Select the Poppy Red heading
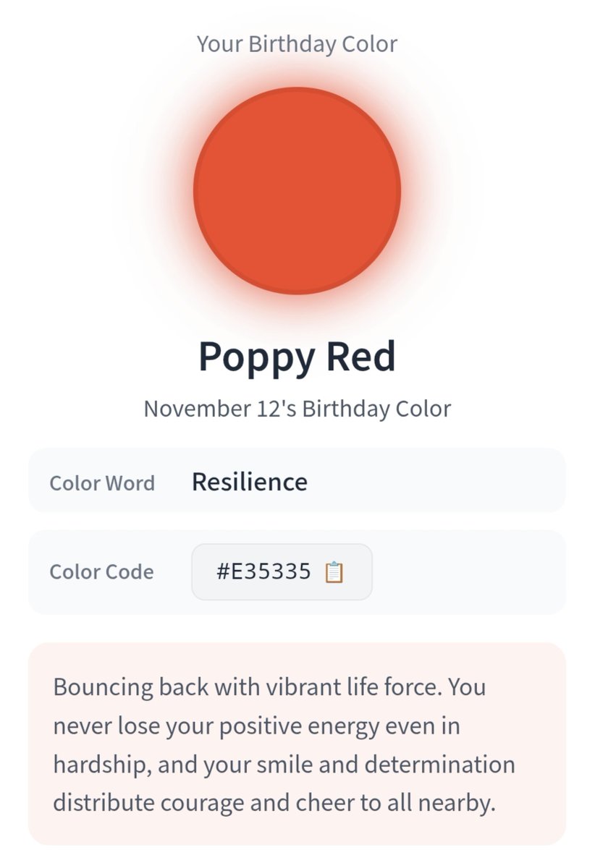 [297, 357]
